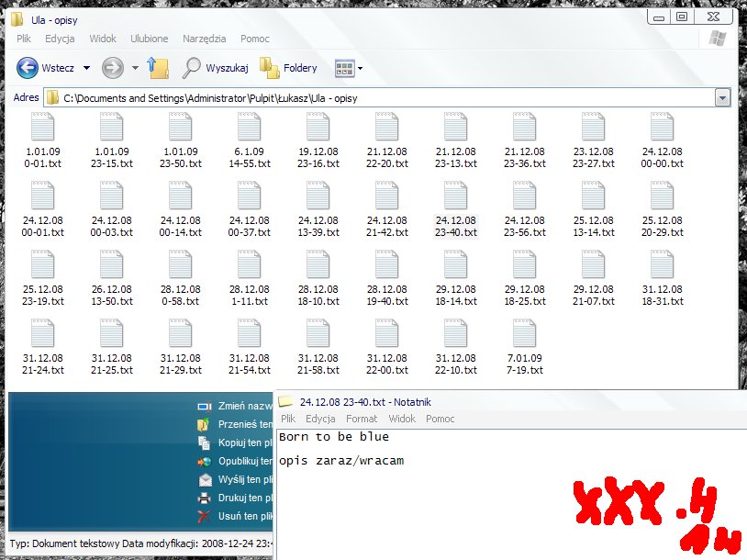This screenshot has height=560, width=747.
Task: Click the address path input field
Action: point(380,98)
